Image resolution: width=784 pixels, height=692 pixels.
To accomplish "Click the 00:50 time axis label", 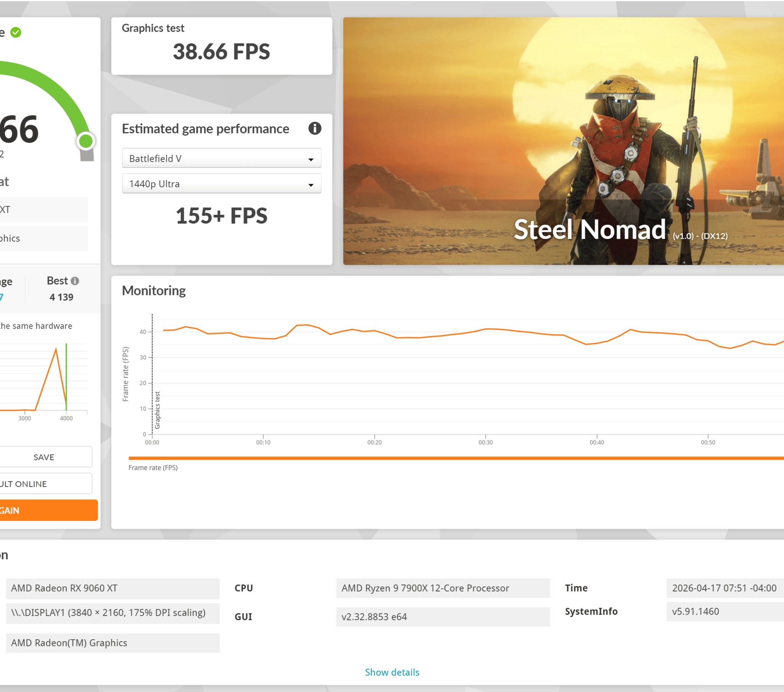I will [708, 442].
